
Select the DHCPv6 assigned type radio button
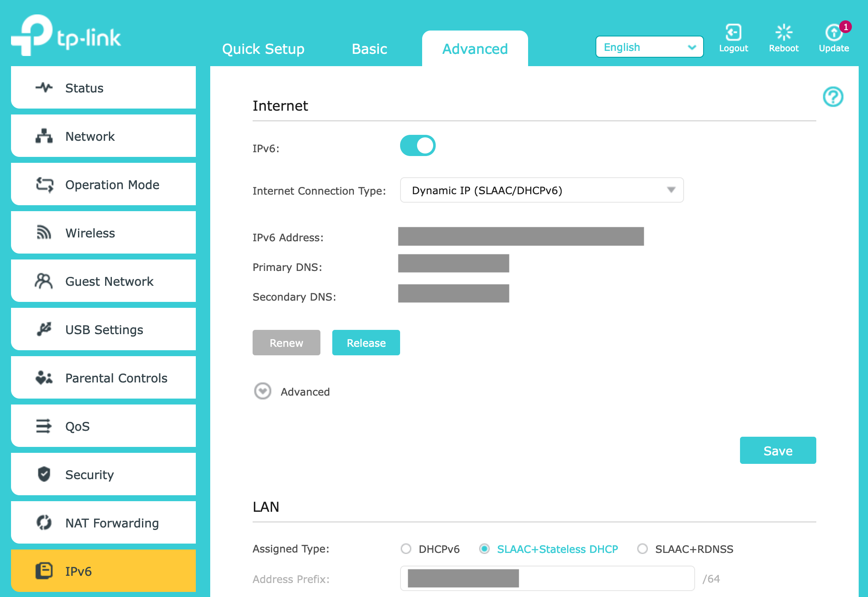405,548
